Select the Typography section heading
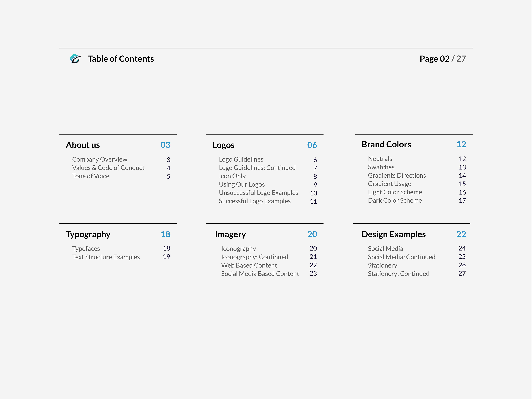 click(88, 234)
